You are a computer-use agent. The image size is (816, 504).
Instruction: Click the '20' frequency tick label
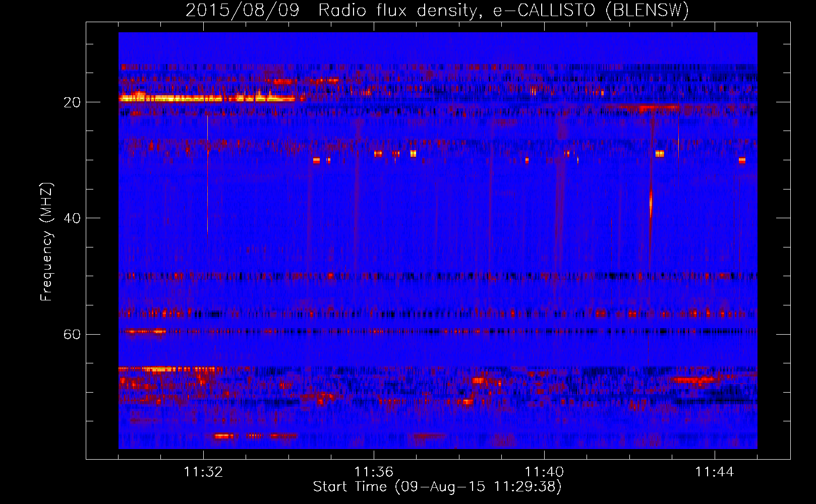72,102
